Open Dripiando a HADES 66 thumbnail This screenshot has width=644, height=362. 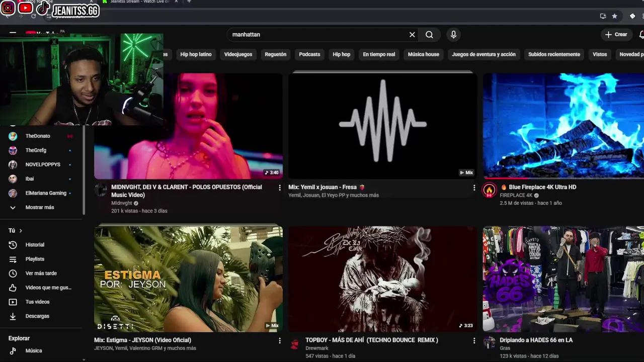(563, 279)
